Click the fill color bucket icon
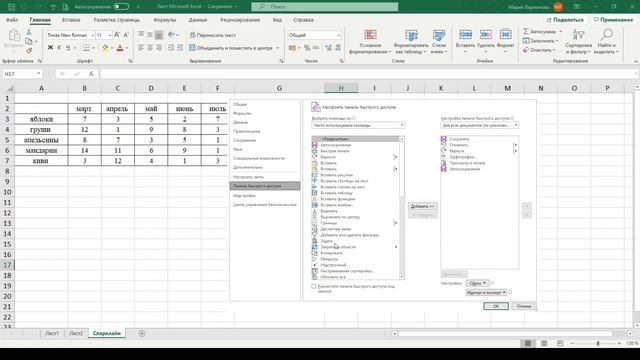The height and width of the screenshot is (360, 640). 105,48
